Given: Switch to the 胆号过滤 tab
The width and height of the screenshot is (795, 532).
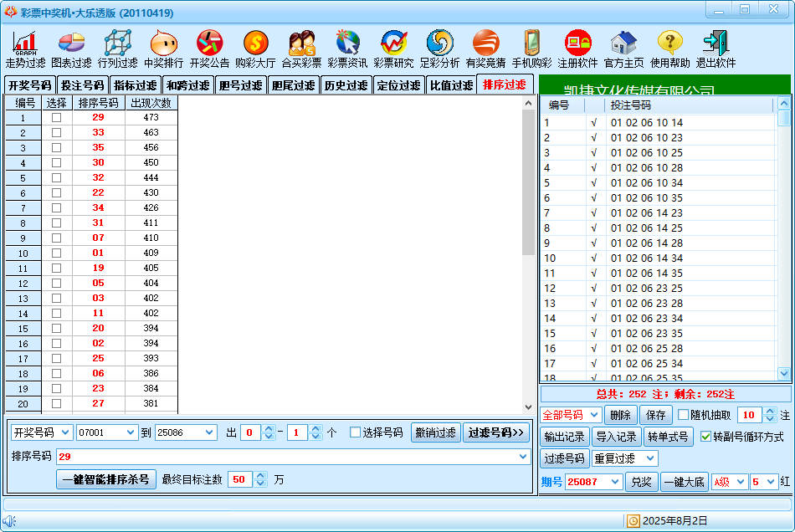Looking at the screenshot, I should (240, 85).
